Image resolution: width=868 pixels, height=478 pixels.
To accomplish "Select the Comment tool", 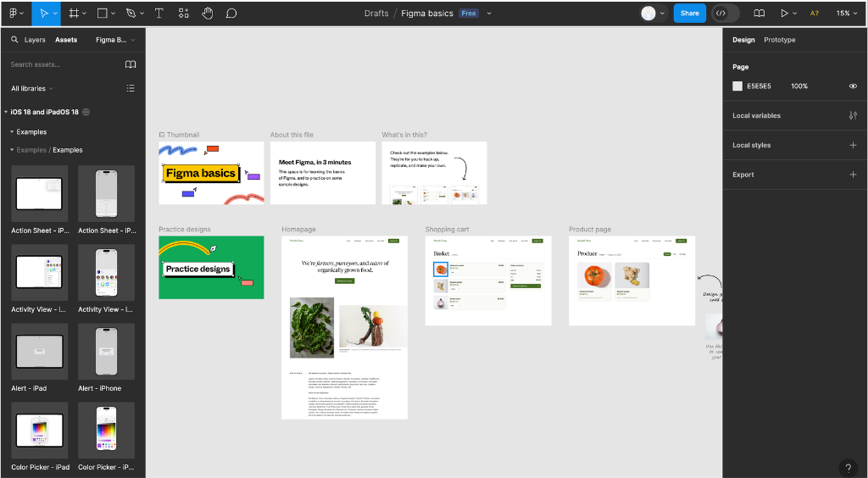I will [231, 14].
